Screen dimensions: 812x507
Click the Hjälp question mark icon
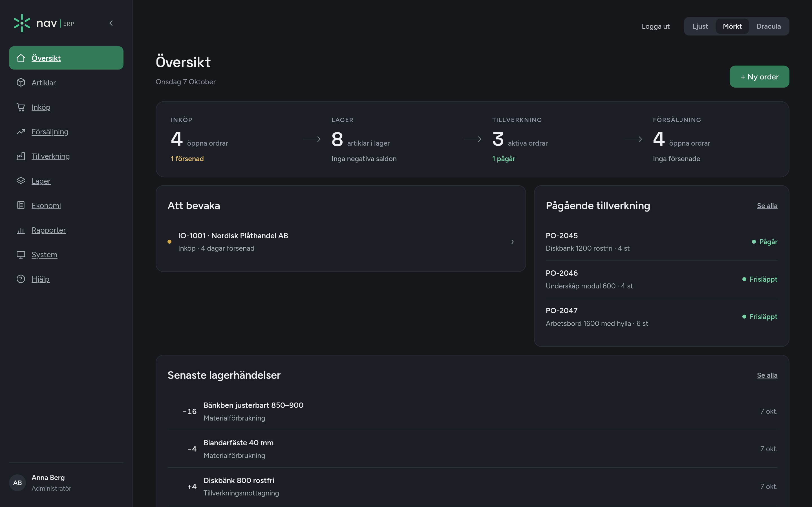(x=21, y=279)
